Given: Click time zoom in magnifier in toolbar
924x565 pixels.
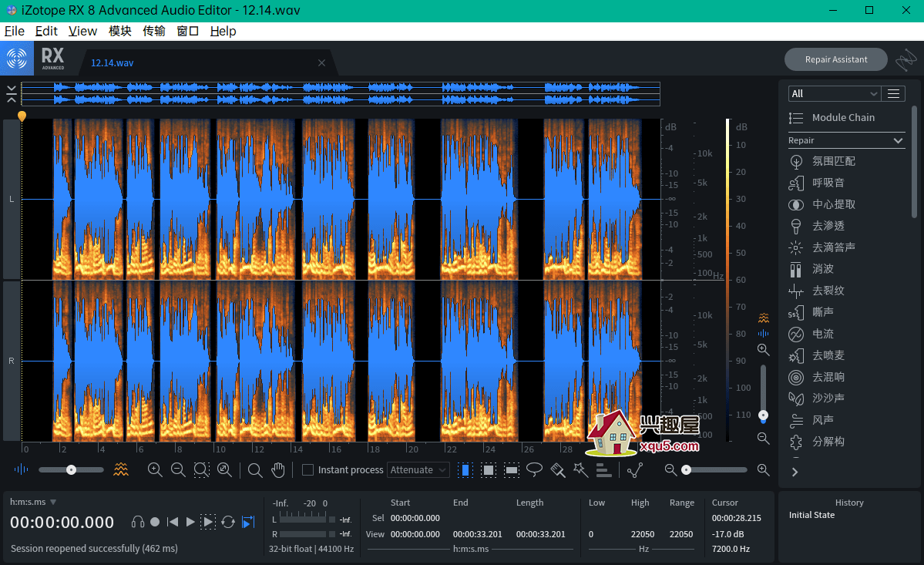Looking at the screenshot, I should point(155,469).
